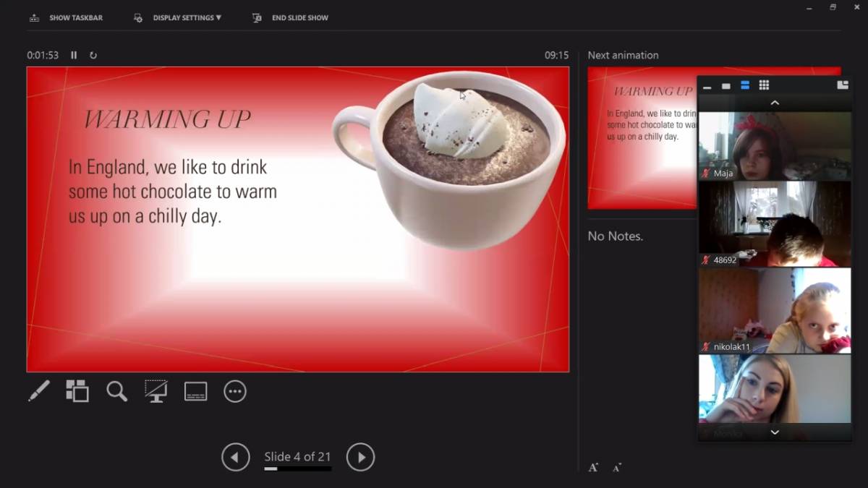This screenshot has height=488, width=868.
Task: Click the Next animation label
Action: (623, 55)
